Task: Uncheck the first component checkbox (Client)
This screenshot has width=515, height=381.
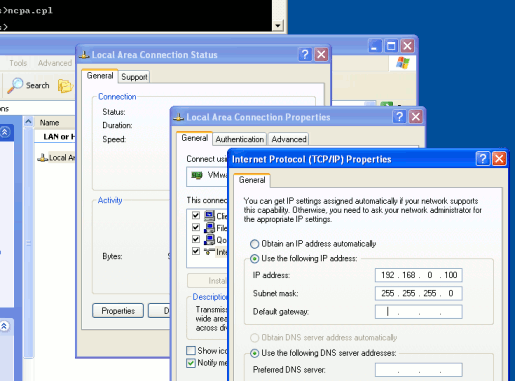Action: pyautogui.click(x=196, y=215)
